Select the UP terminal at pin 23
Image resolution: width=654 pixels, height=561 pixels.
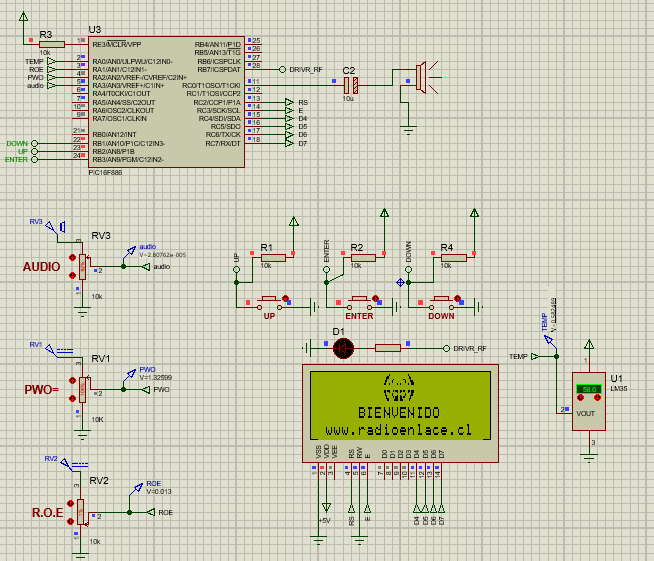[35, 151]
